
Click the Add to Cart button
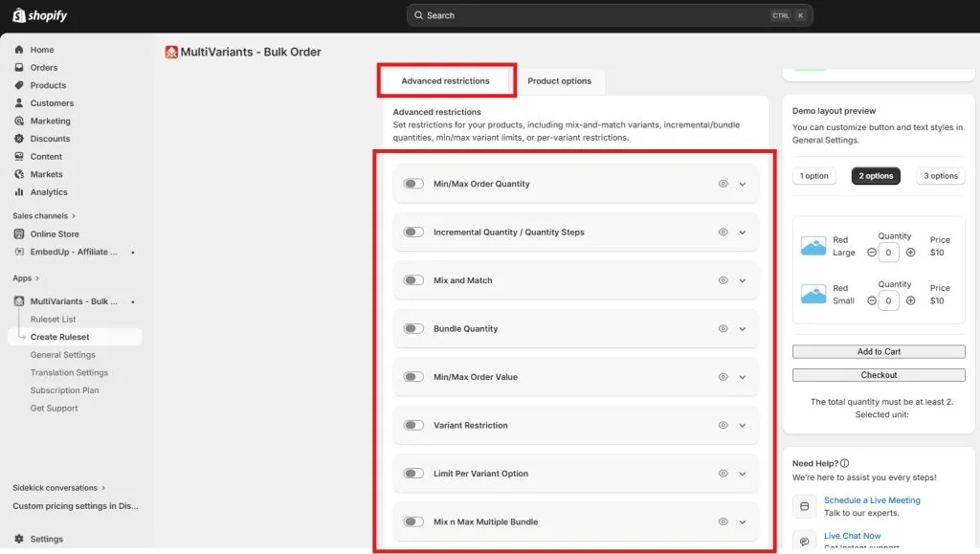tap(879, 352)
